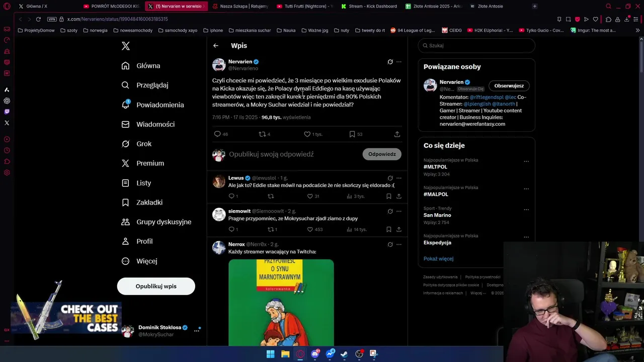Open the more menu next to Dominik Stoklosa

(197, 330)
